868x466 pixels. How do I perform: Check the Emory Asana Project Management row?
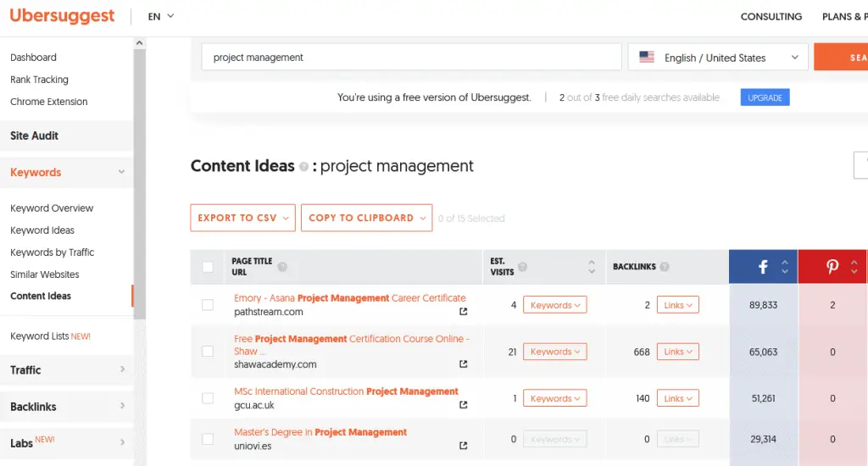[x=208, y=305]
